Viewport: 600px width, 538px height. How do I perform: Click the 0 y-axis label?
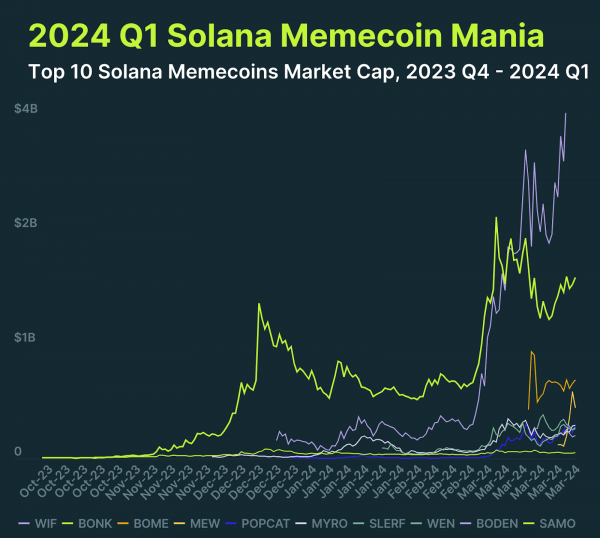tap(19, 452)
